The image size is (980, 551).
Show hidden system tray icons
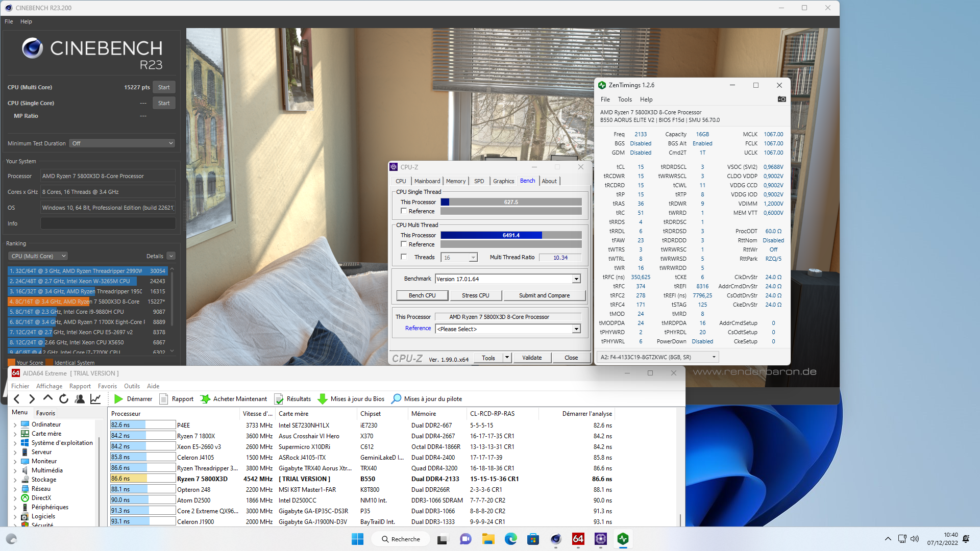[x=888, y=539]
